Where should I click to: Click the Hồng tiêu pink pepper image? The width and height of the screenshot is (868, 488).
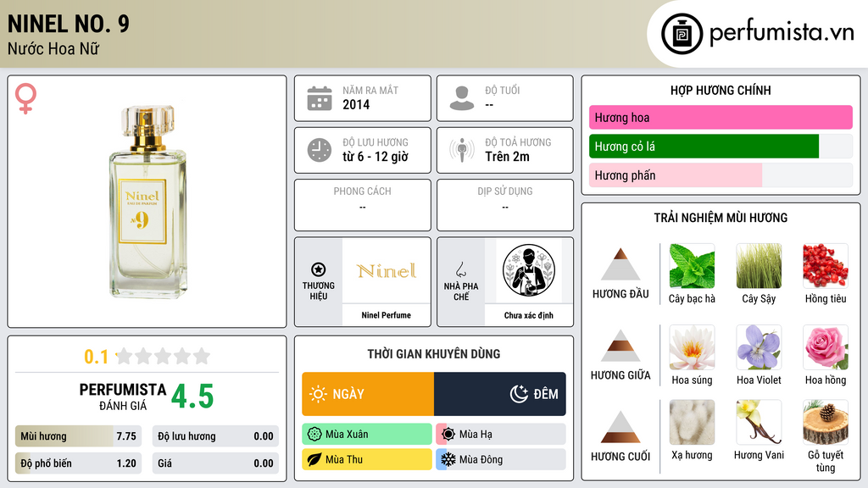click(x=826, y=266)
